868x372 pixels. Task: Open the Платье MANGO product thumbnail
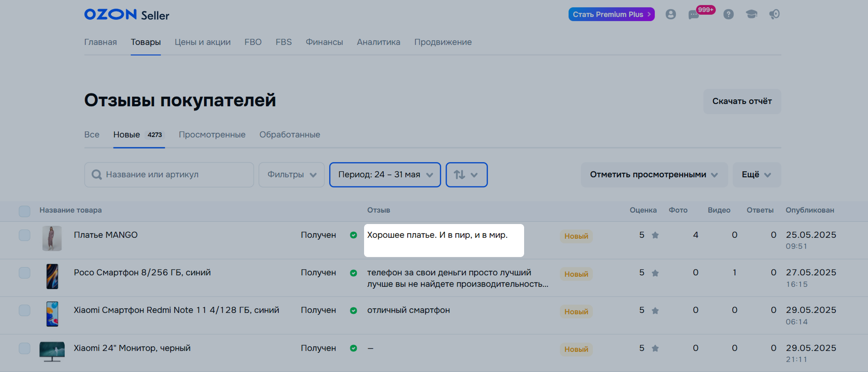point(52,238)
